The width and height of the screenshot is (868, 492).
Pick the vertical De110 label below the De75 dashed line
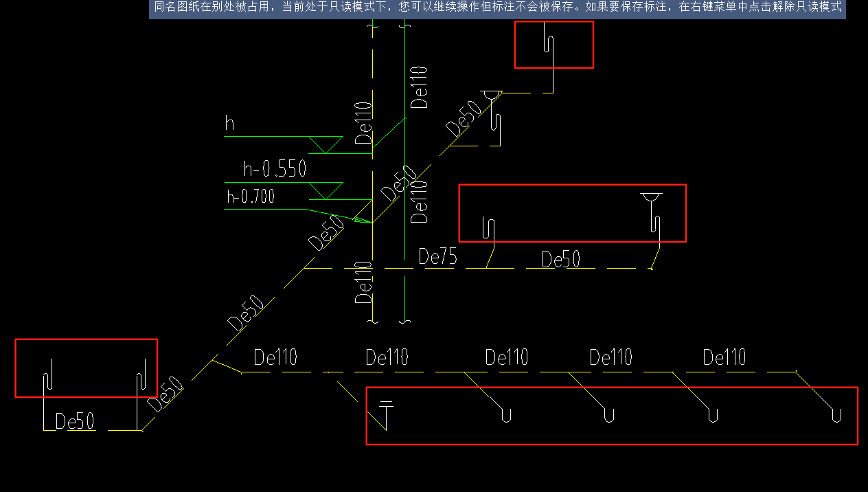click(364, 282)
